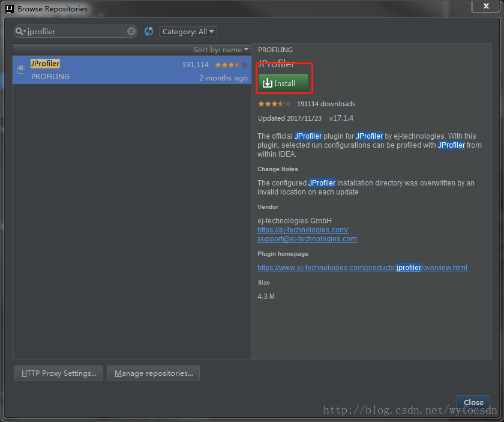
Task: Click the '191114 downloads' text
Action: pyautogui.click(x=326, y=104)
